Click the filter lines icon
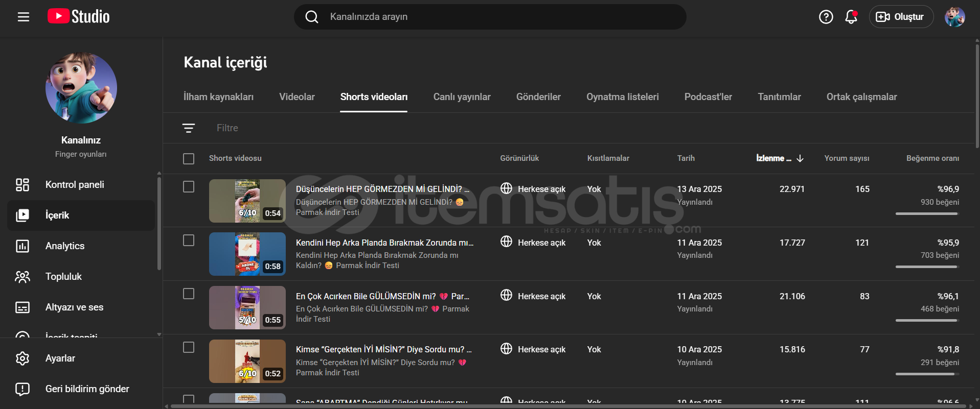The image size is (980, 409). [189, 128]
